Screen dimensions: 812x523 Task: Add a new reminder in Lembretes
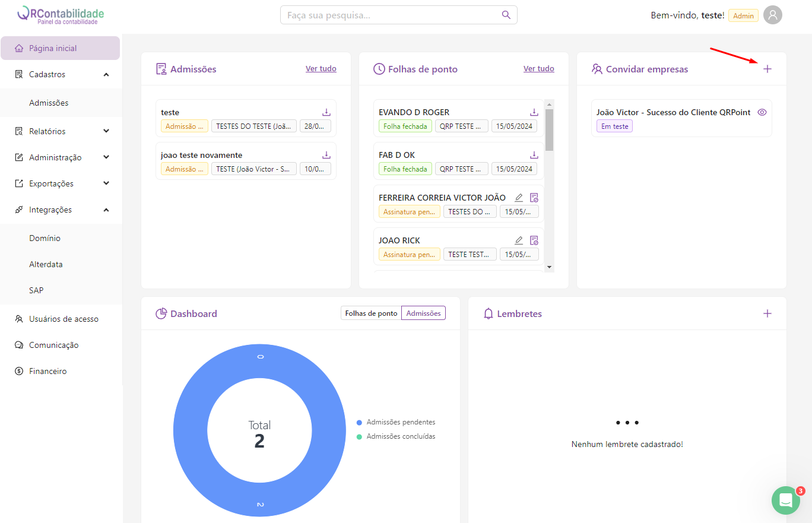[x=767, y=313]
